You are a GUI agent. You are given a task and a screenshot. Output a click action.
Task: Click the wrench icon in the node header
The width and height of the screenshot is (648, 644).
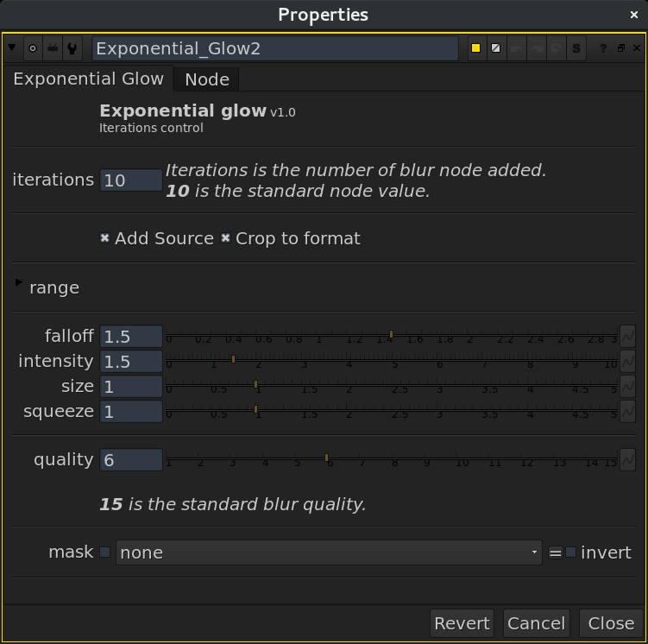72,48
